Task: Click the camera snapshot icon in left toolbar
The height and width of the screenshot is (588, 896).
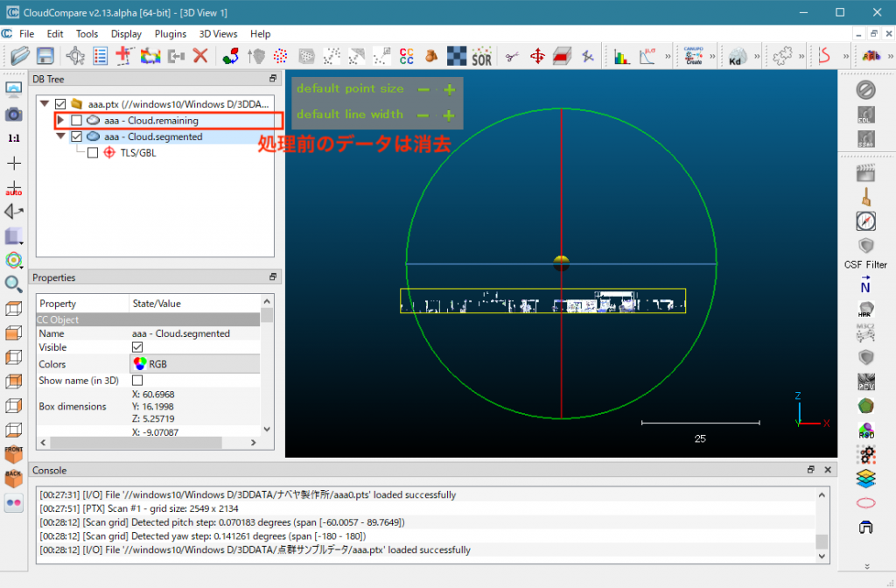Action: pos(14,115)
